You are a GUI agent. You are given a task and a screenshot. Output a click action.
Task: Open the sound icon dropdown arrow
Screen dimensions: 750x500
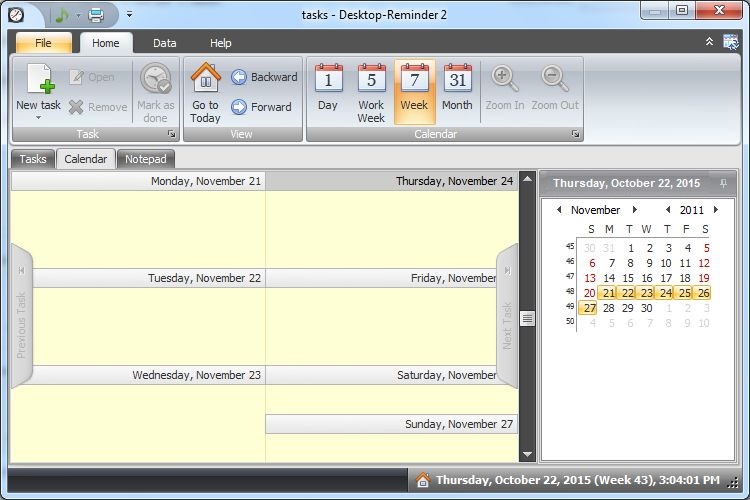coord(78,15)
